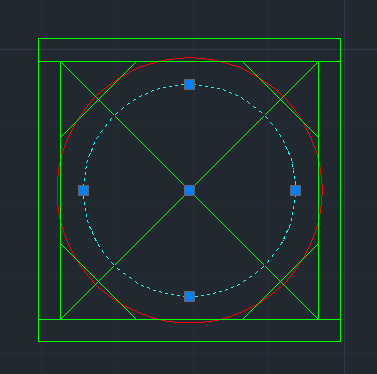This screenshot has height=374, width=377.
Task: Select the left quadrant grip of the dashed circle
Action: [83, 190]
